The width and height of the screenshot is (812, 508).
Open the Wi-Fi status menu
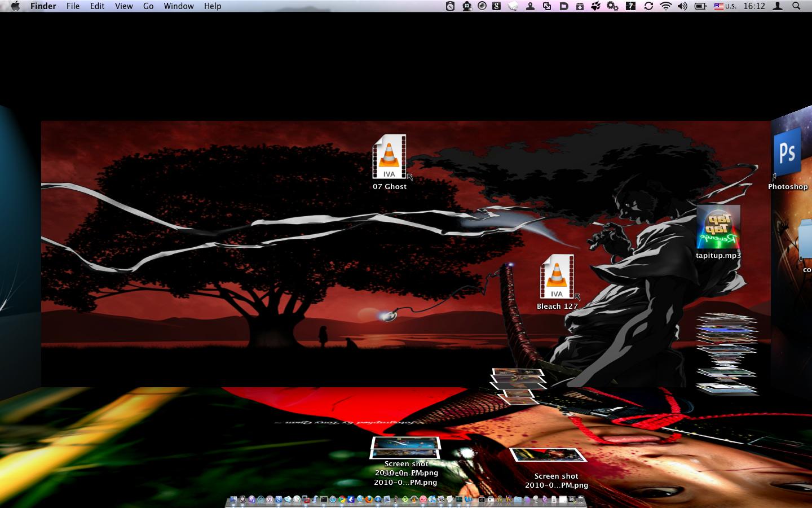point(666,6)
